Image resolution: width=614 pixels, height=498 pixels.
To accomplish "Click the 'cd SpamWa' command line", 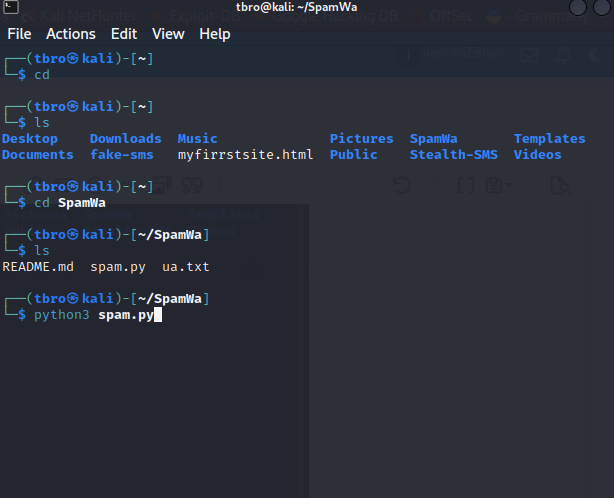I will tap(70, 203).
